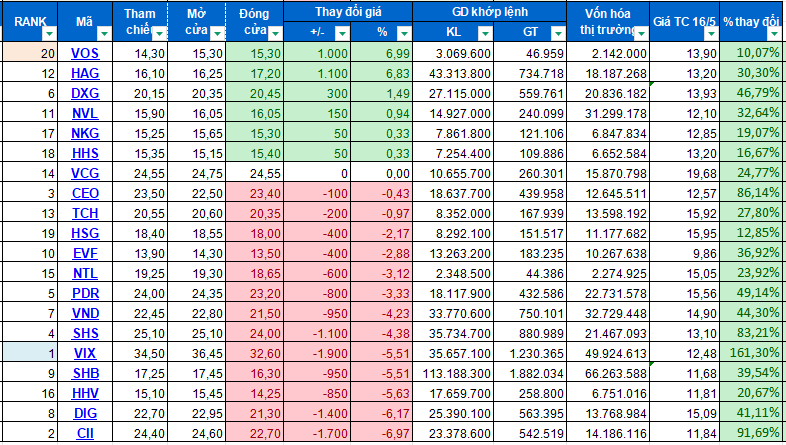Open the VND stock link
The image size is (786, 445).
pos(85,313)
